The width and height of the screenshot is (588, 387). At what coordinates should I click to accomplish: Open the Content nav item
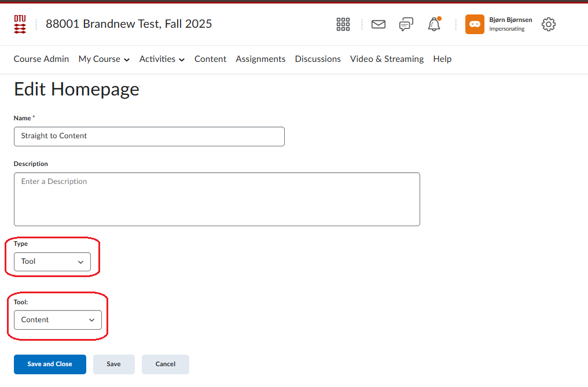(x=210, y=59)
